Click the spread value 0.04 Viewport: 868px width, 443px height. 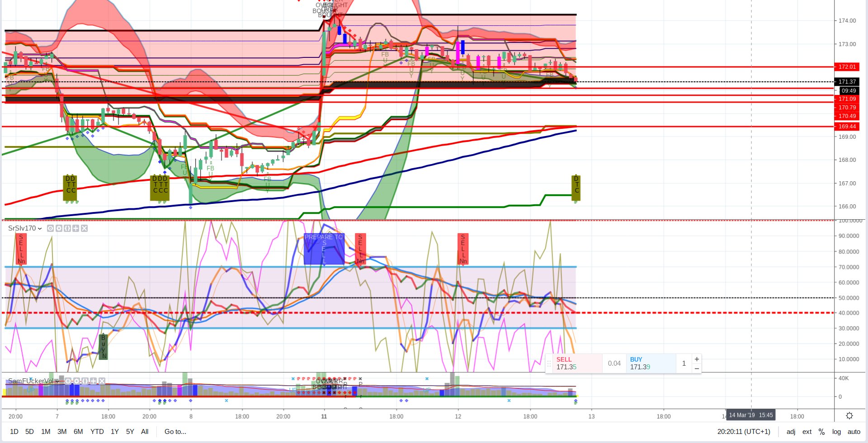[x=614, y=363]
